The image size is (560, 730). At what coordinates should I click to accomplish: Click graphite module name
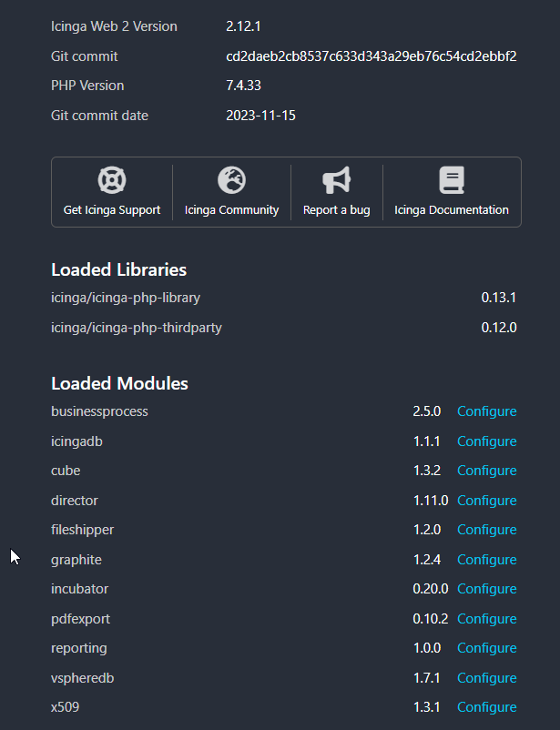coord(76,560)
